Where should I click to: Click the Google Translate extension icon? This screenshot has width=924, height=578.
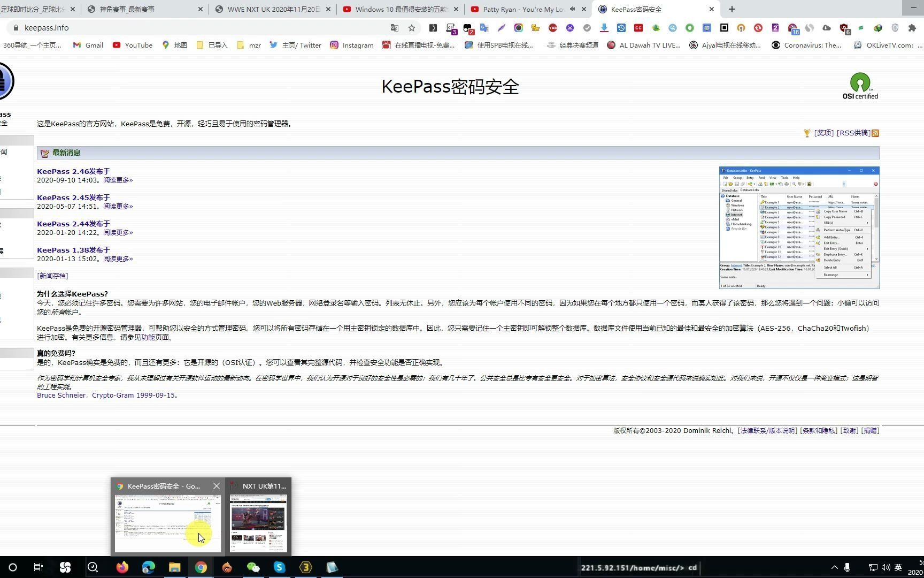pyautogui.click(x=484, y=28)
